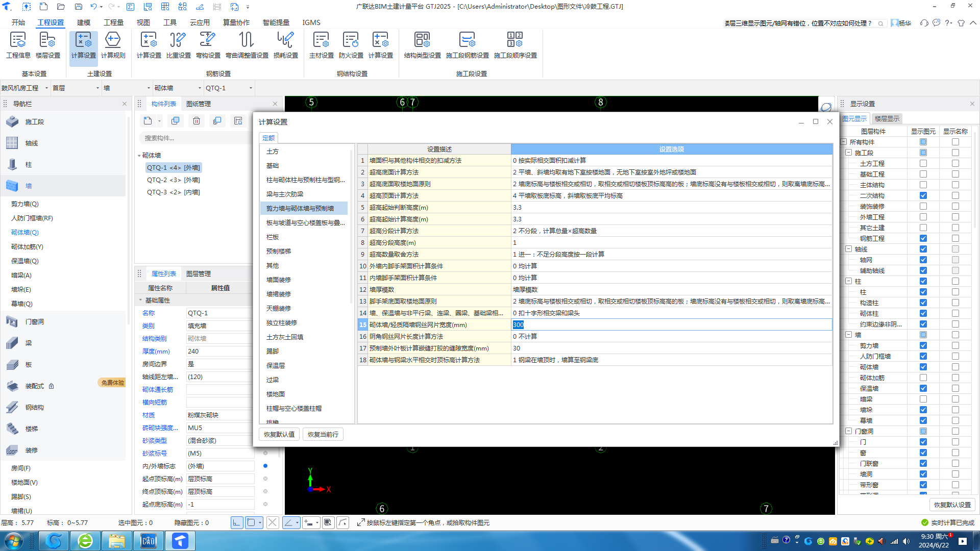980x551 pixels.
Task: Open 鼓风机房工程 project dropdown
Action: (x=25, y=88)
